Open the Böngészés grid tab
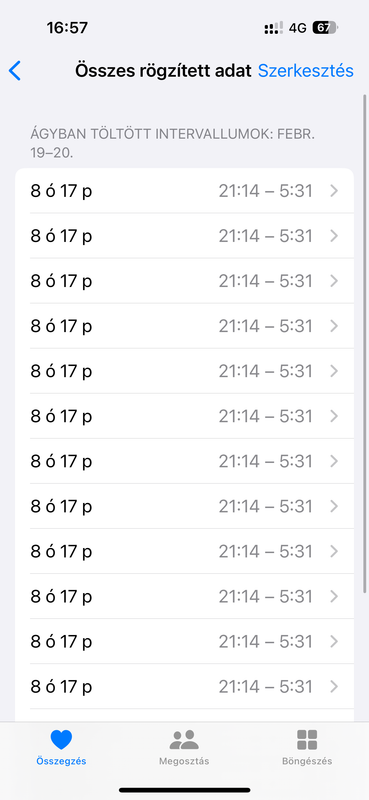The height and width of the screenshot is (800, 369). 307,747
